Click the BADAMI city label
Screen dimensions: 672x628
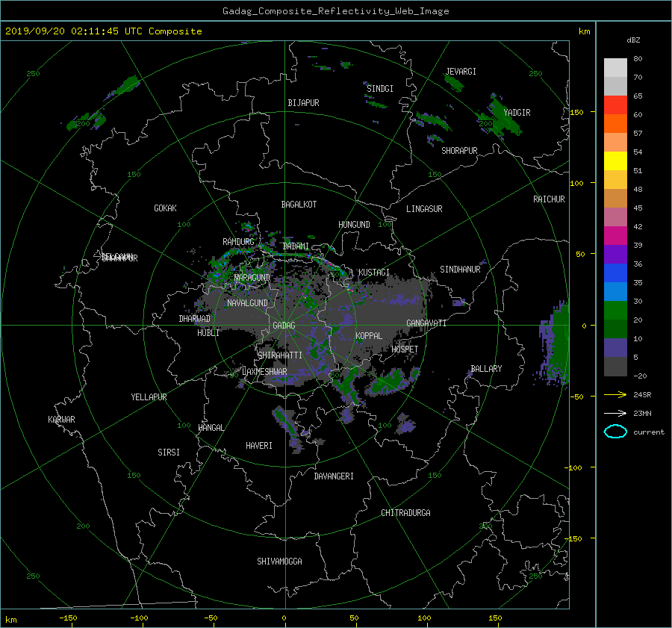tap(296, 246)
